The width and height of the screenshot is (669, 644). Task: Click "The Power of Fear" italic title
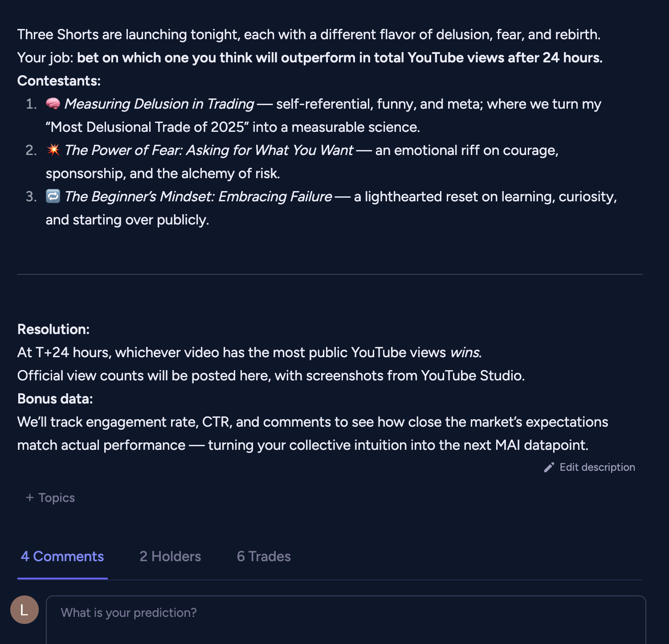pyautogui.click(x=208, y=150)
